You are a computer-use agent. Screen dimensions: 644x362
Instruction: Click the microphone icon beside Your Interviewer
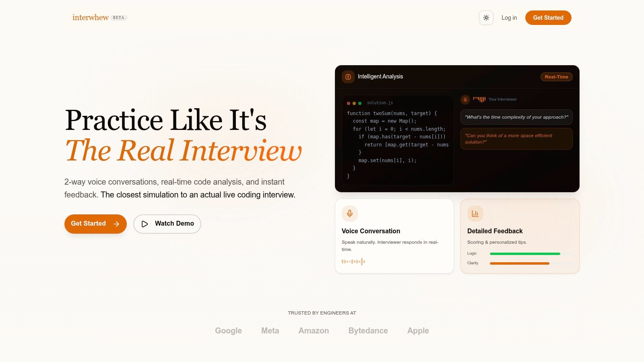click(x=465, y=99)
